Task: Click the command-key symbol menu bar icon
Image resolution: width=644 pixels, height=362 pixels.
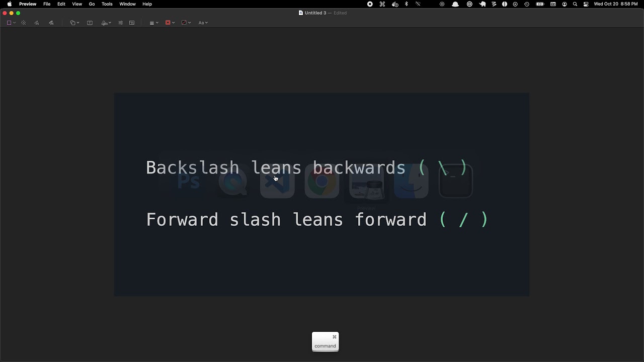Action: (382, 4)
